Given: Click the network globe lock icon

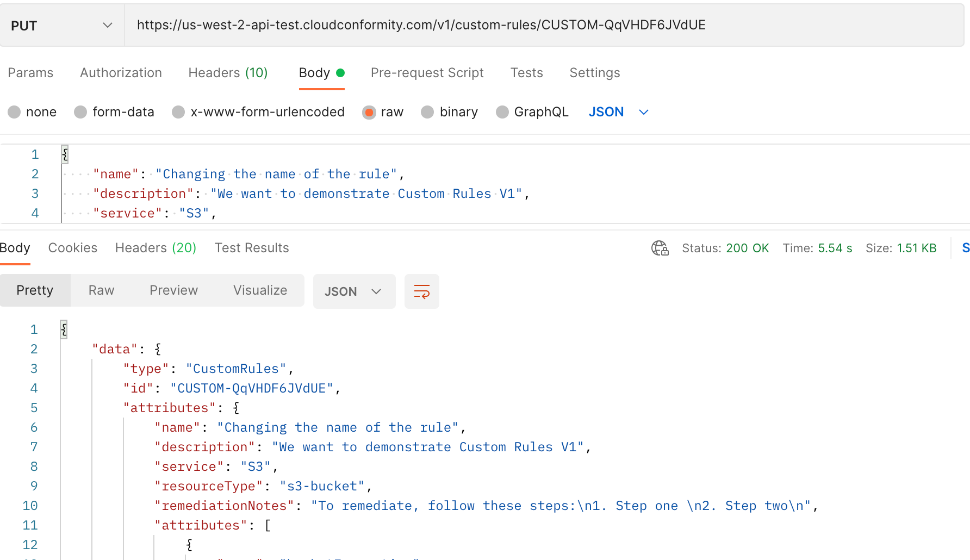Looking at the screenshot, I should 660,248.
